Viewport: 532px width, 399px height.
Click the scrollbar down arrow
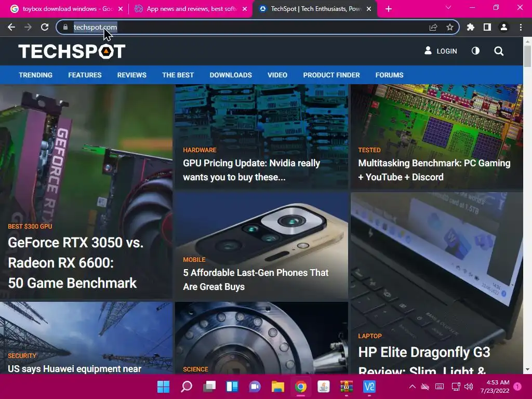pyautogui.click(x=527, y=370)
